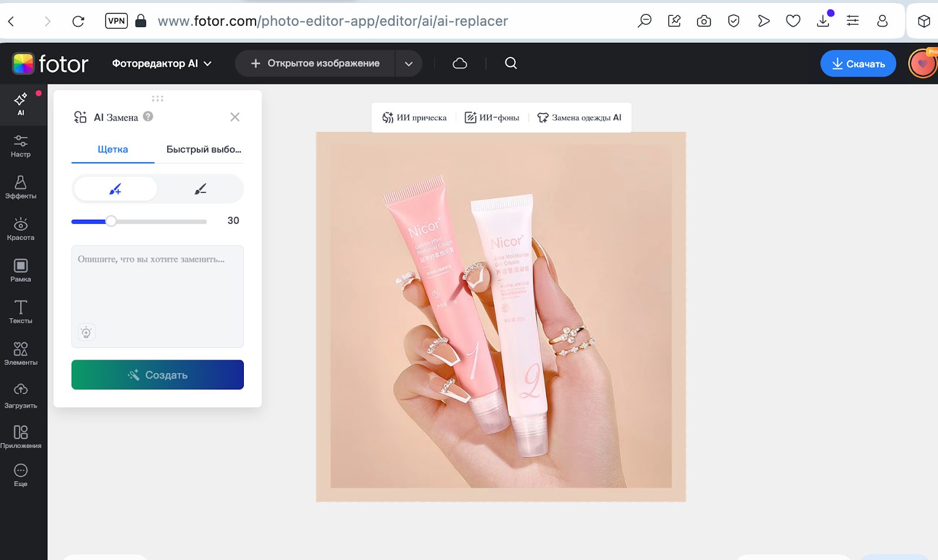Reload the browser page
Viewport: 938px width, 560px height.
click(79, 22)
